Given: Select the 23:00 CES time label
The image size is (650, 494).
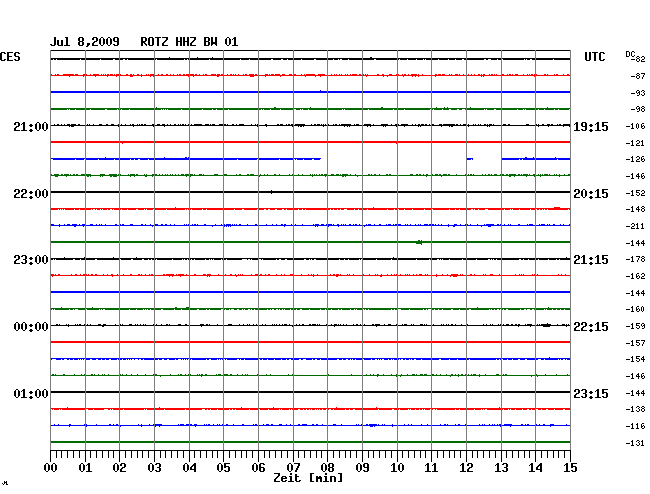Looking at the screenshot, I should tap(31, 260).
